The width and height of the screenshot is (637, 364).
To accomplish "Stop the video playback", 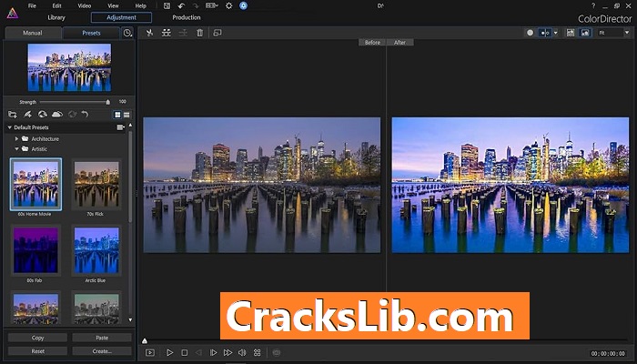I will (184, 353).
